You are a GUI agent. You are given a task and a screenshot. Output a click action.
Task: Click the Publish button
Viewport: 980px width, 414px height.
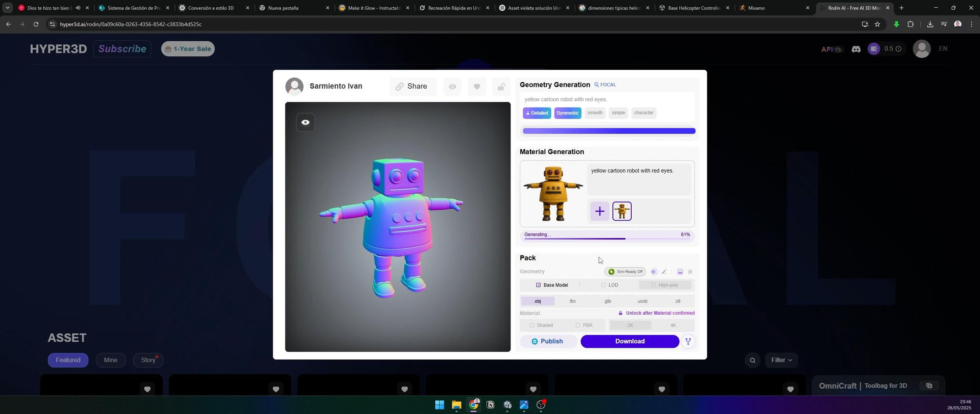point(548,341)
